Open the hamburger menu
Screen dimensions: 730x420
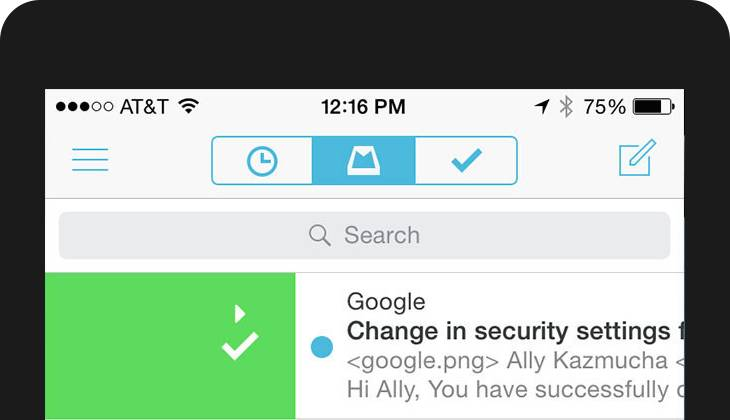[x=90, y=160]
